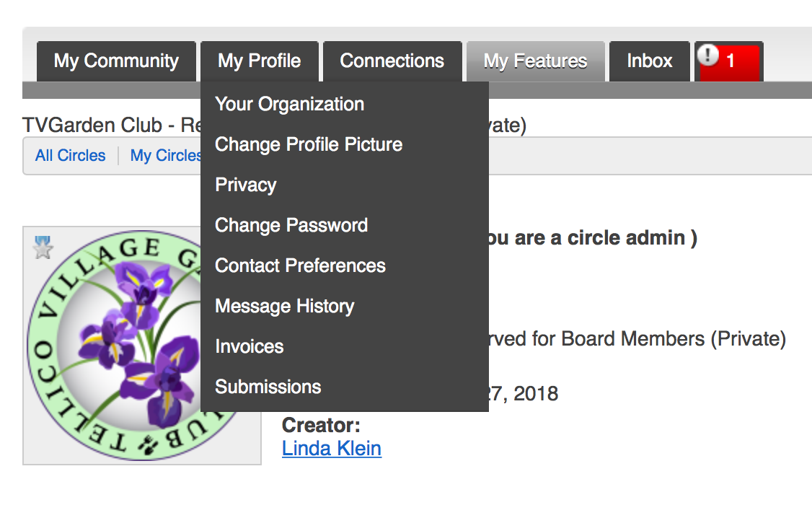The image size is (812, 518).
Task: Open creator Linda Klein's profile link
Action: coord(332,449)
